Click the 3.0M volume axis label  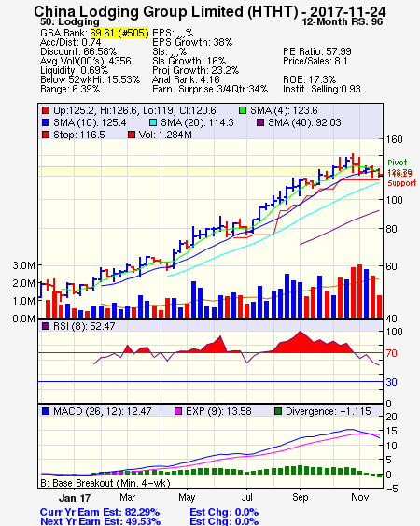click(x=23, y=265)
